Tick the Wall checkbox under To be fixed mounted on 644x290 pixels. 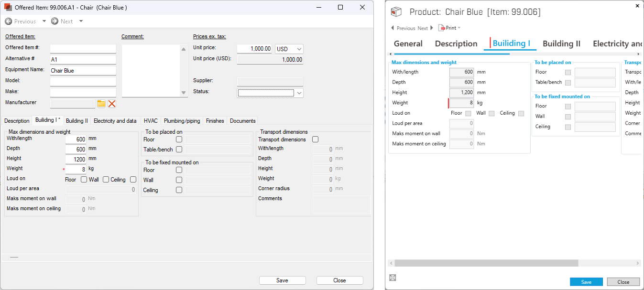pyautogui.click(x=179, y=180)
